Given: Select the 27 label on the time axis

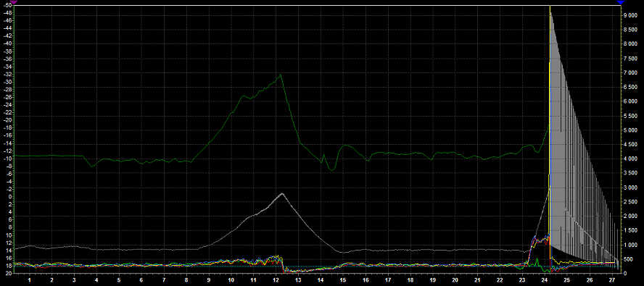Looking at the screenshot, I should click(611, 280).
